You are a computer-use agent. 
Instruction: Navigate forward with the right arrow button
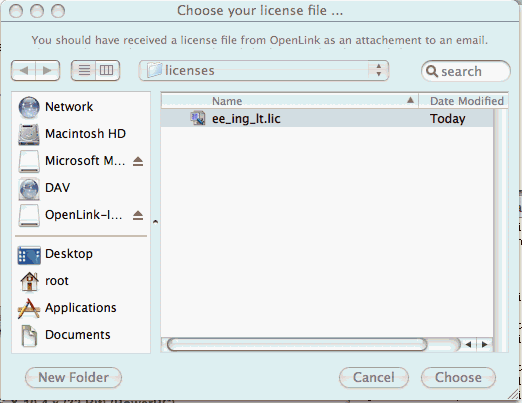(48, 70)
